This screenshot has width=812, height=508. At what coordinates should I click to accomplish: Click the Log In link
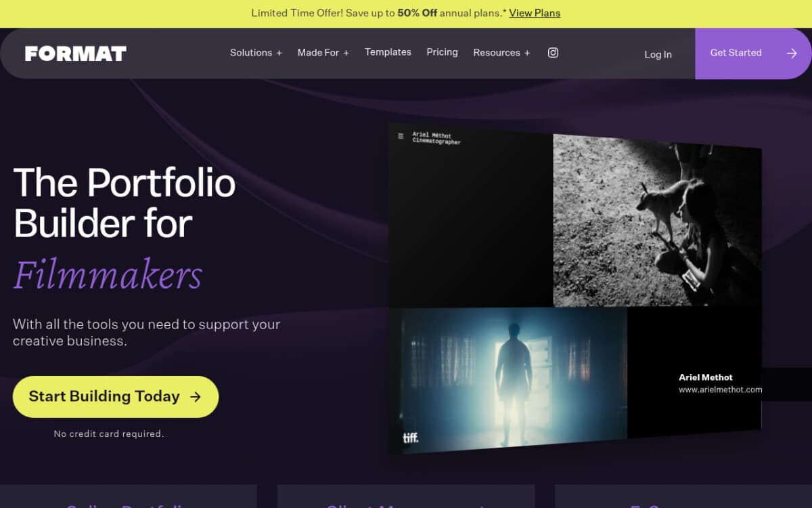[x=658, y=54]
